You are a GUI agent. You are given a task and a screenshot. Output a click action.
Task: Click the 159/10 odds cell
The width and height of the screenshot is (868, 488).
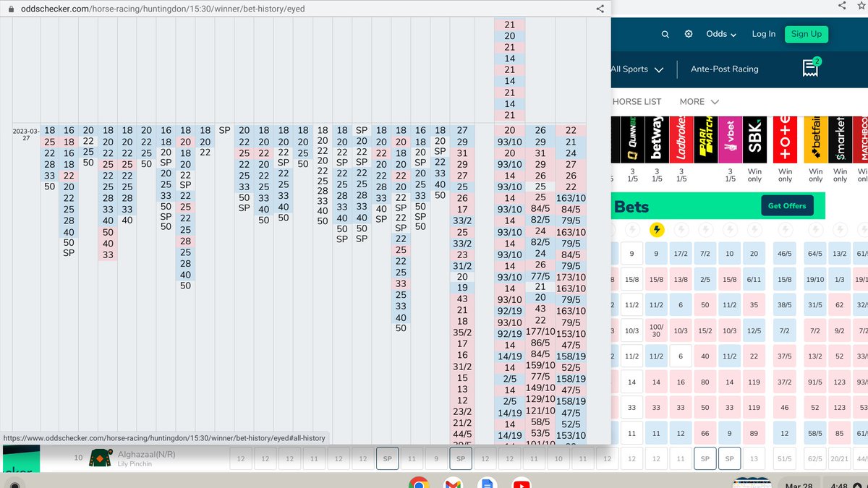point(540,366)
